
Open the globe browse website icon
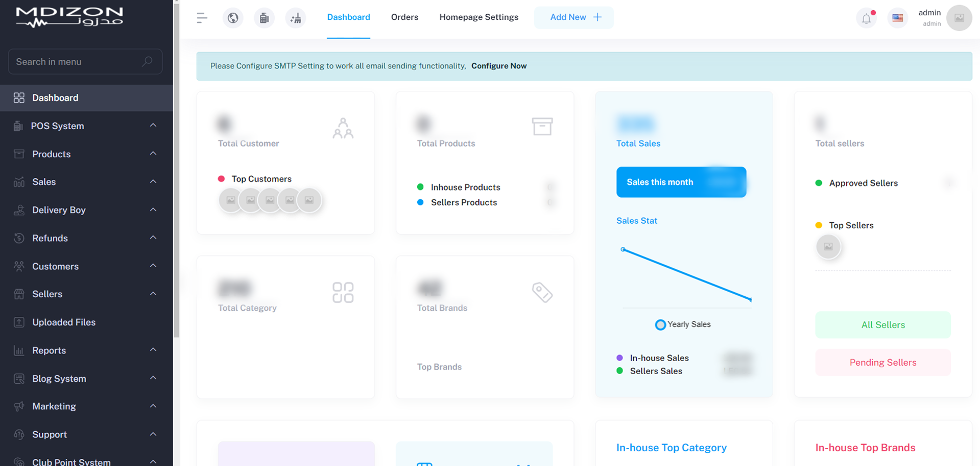(x=233, y=18)
